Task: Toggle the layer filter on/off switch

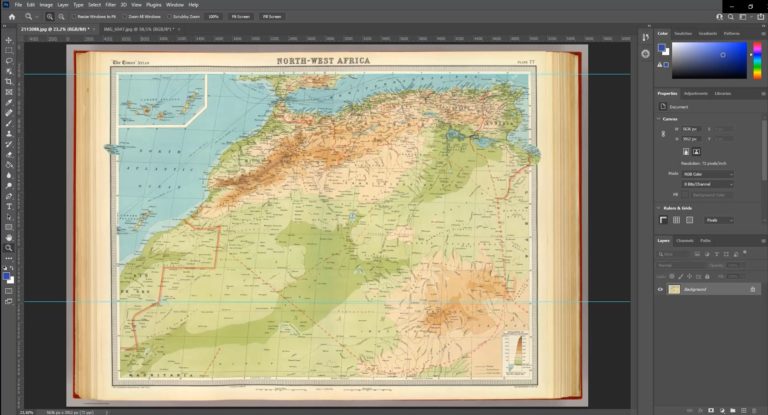Action: click(x=744, y=253)
